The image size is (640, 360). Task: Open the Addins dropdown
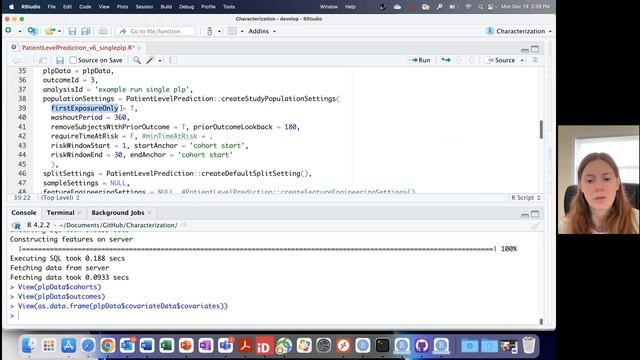click(x=262, y=31)
